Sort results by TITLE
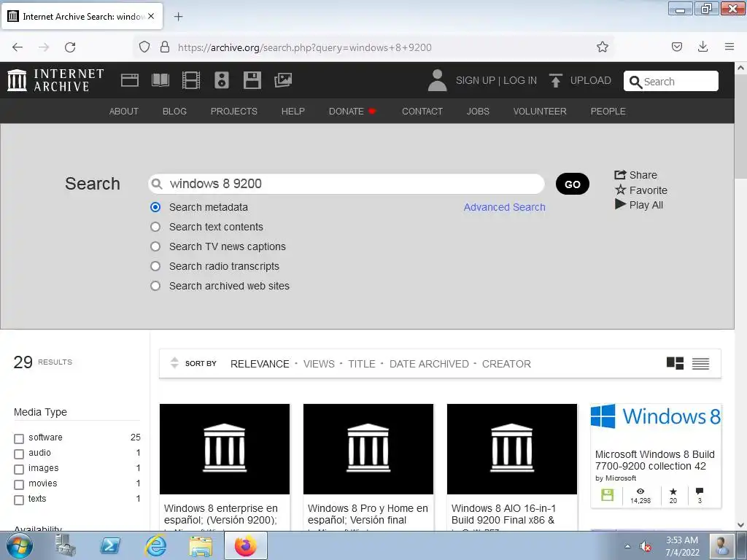This screenshot has width=747, height=560. [x=362, y=364]
